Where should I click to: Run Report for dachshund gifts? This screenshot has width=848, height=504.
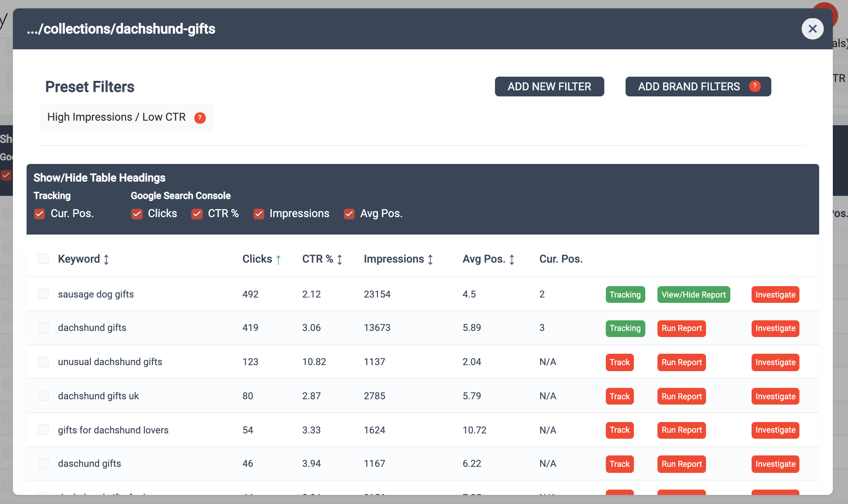(681, 328)
